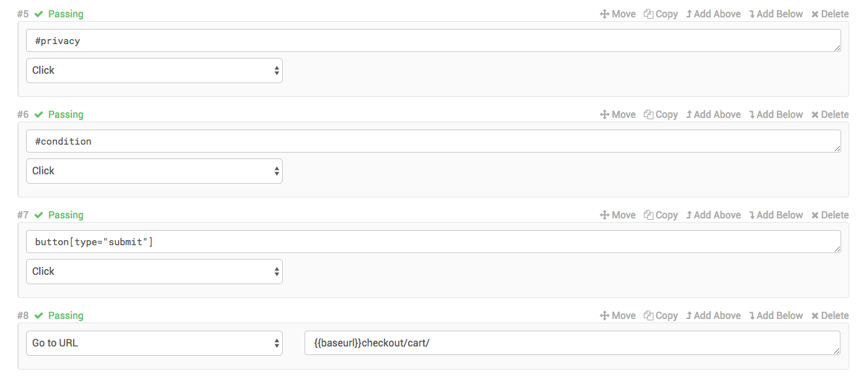The height and width of the screenshot is (379, 868).
Task: Click the Passing status of step #6
Action: 65,114
